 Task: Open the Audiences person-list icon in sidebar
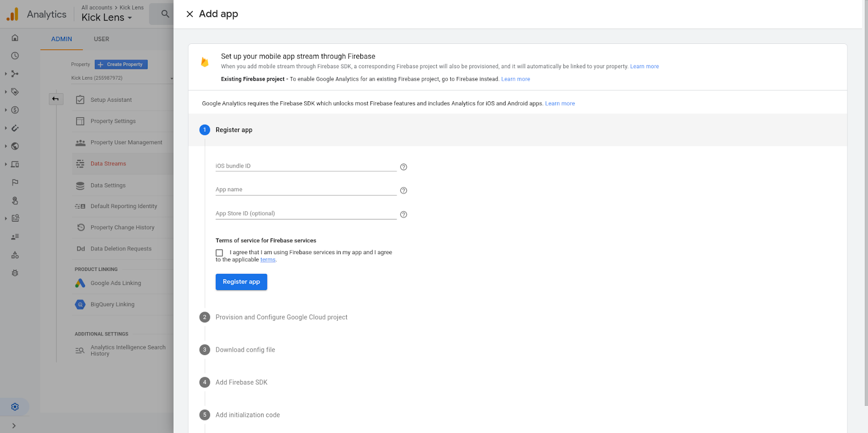click(15, 237)
